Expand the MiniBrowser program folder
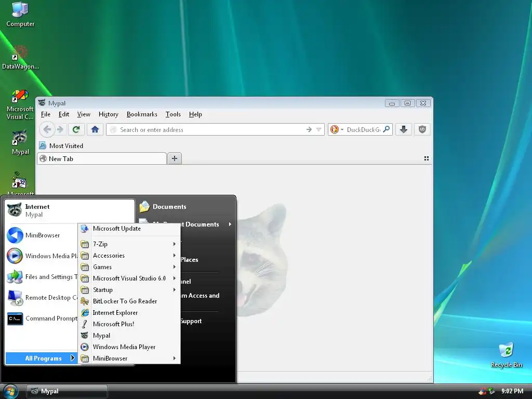Screen dimensions: 532x399 coord(129,358)
